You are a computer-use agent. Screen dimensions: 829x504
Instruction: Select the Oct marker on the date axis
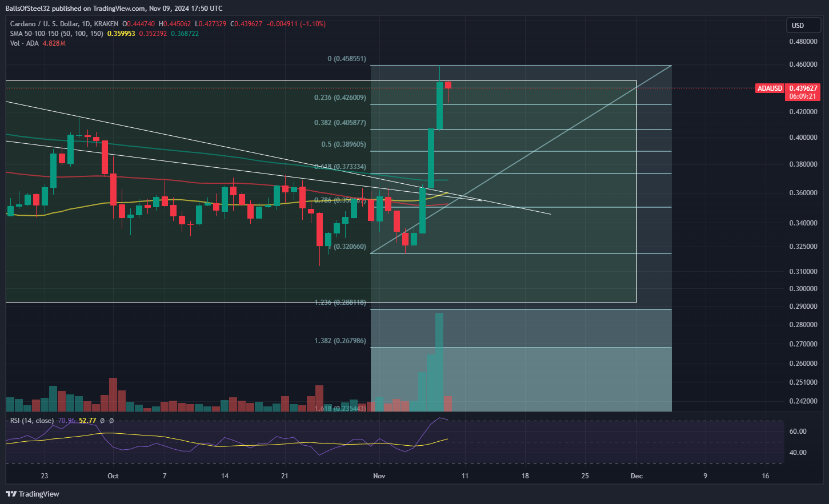pyautogui.click(x=113, y=476)
